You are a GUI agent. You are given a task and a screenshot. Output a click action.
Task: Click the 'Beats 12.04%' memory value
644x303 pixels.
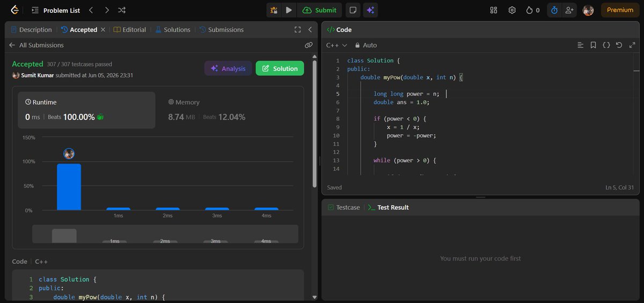coord(224,117)
